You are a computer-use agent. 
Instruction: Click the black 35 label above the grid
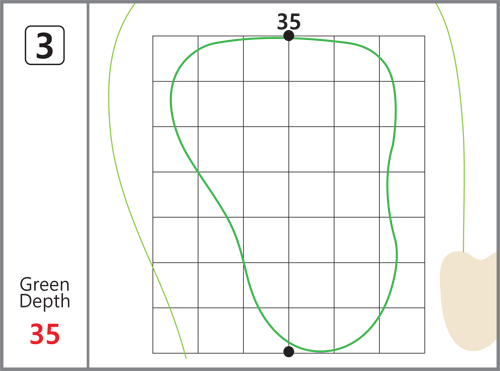click(289, 22)
